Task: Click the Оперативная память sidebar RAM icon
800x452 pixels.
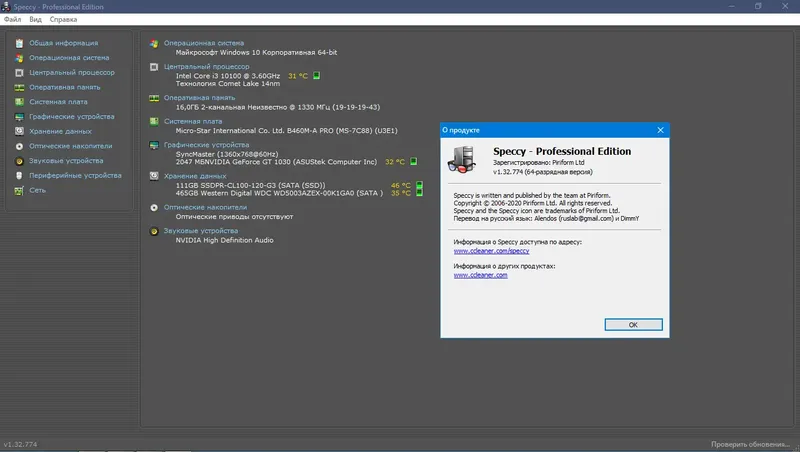Action: click(x=19, y=87)
